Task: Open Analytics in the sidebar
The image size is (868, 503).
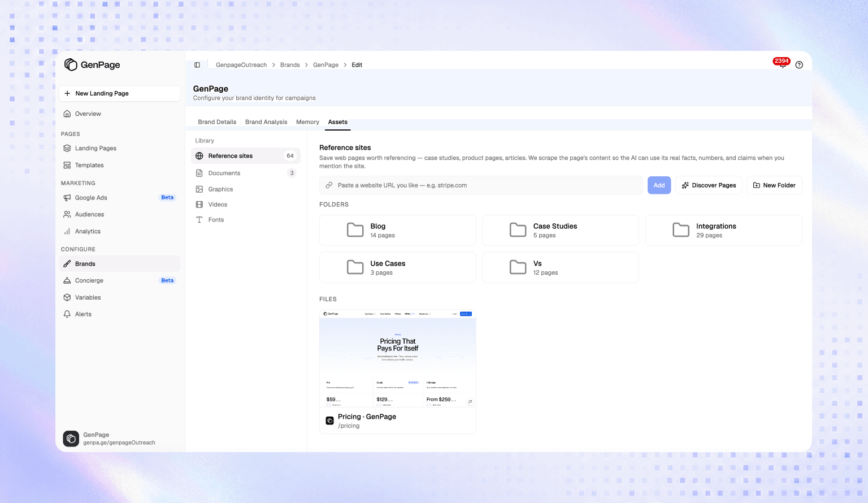Action: coord(120,231)
